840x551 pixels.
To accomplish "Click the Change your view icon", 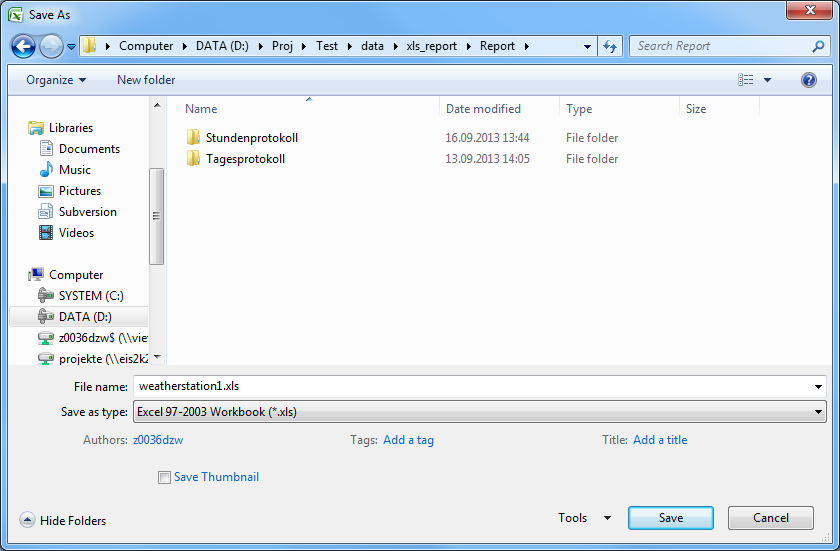I will coord(745,80).
